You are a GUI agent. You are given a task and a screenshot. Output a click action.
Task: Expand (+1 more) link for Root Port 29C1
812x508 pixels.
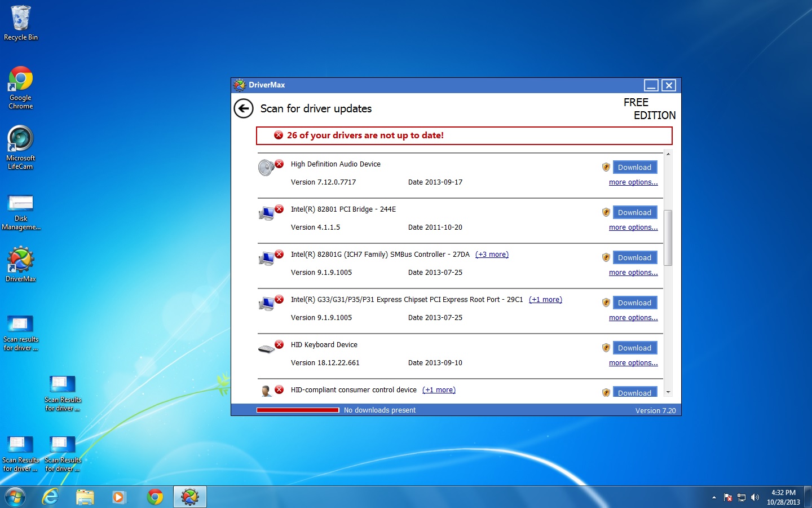(x=545, y=300)
